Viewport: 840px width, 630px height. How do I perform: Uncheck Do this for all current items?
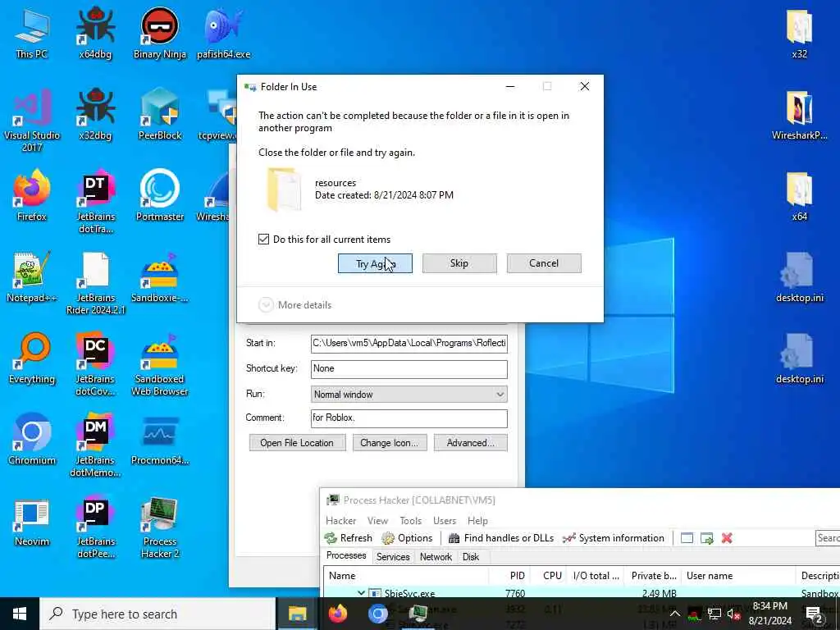[x=263, y=240]
